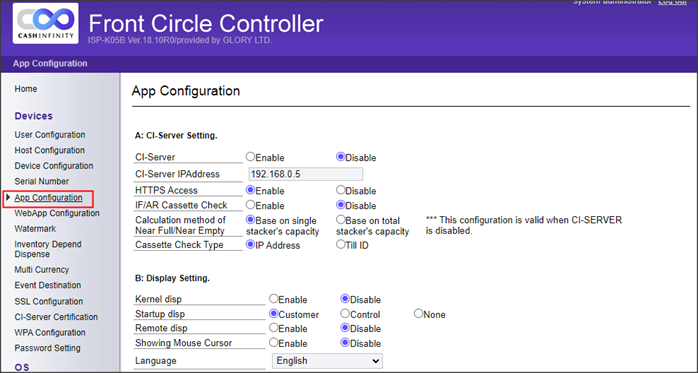Open the Watermark settings page
The height and width of the screenshot is (373, 698).
click(35, 229)
